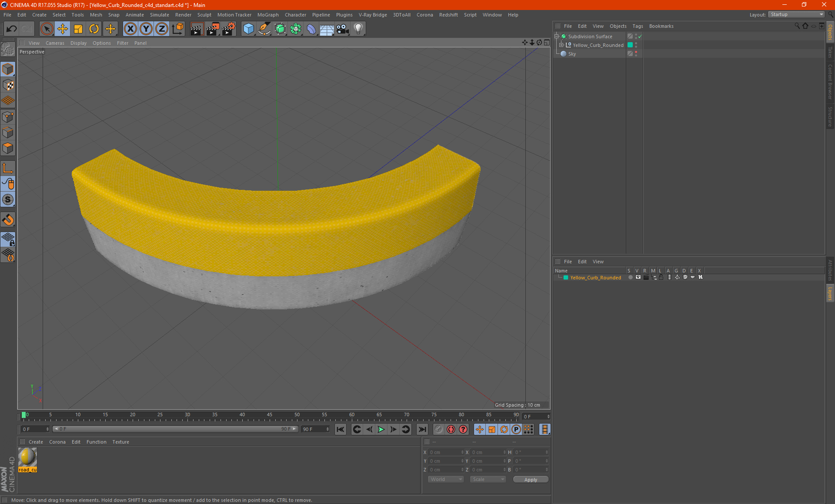Expand the Yellow_Curb_Rounded object
This screenshot has width=835, height=504.
point(561,45)
